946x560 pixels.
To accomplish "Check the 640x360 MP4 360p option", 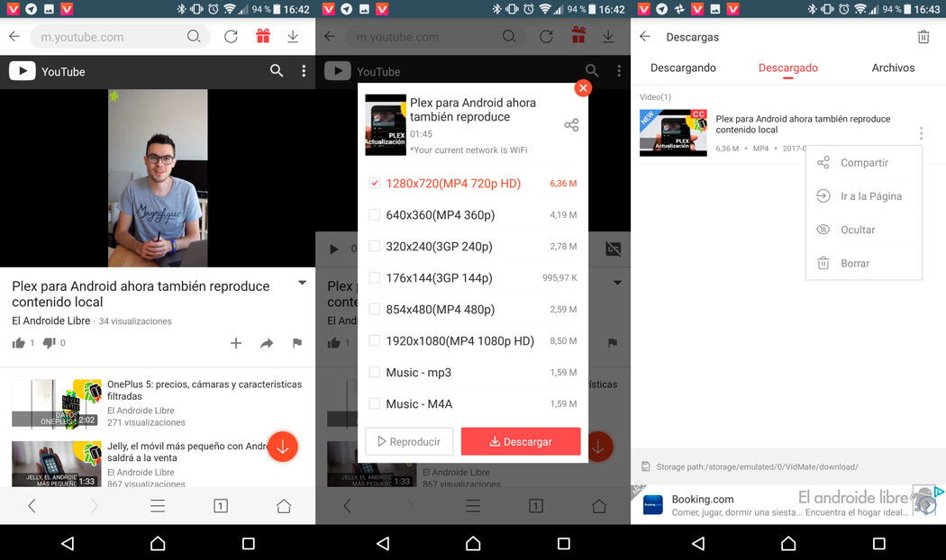I will [375, 214].
